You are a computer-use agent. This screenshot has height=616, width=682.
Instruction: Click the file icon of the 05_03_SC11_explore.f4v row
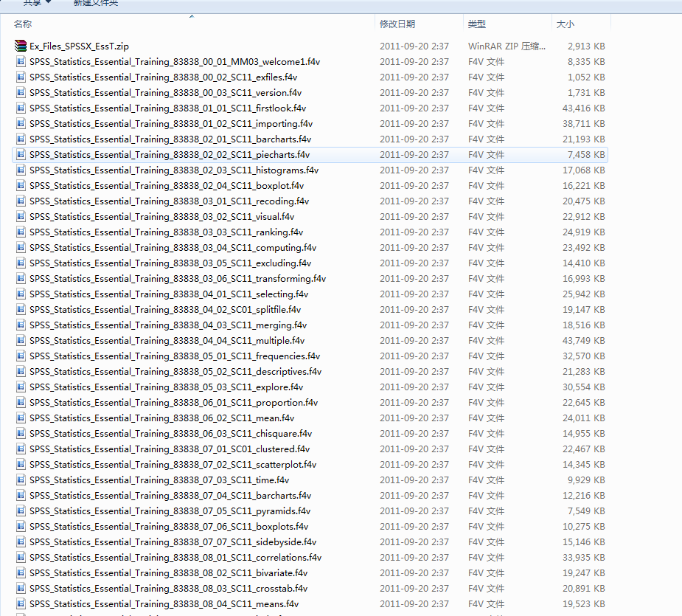(x=21, y=387)
